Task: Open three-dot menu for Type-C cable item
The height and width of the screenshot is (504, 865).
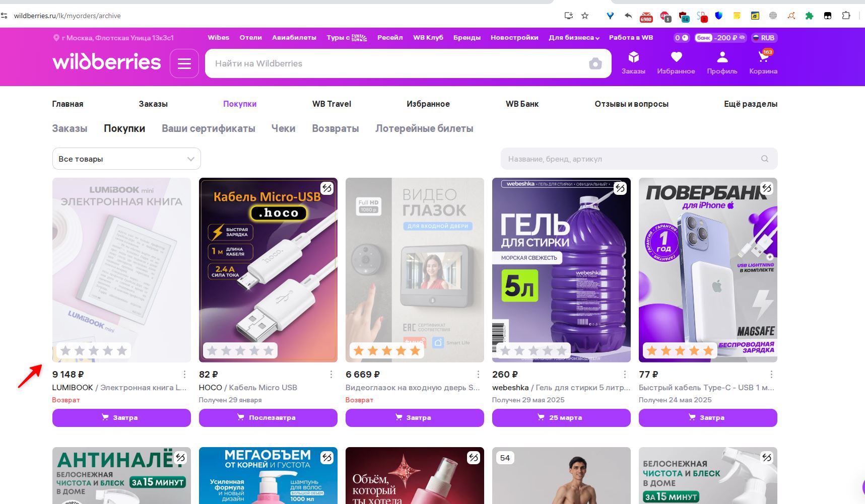Action: 771,374
